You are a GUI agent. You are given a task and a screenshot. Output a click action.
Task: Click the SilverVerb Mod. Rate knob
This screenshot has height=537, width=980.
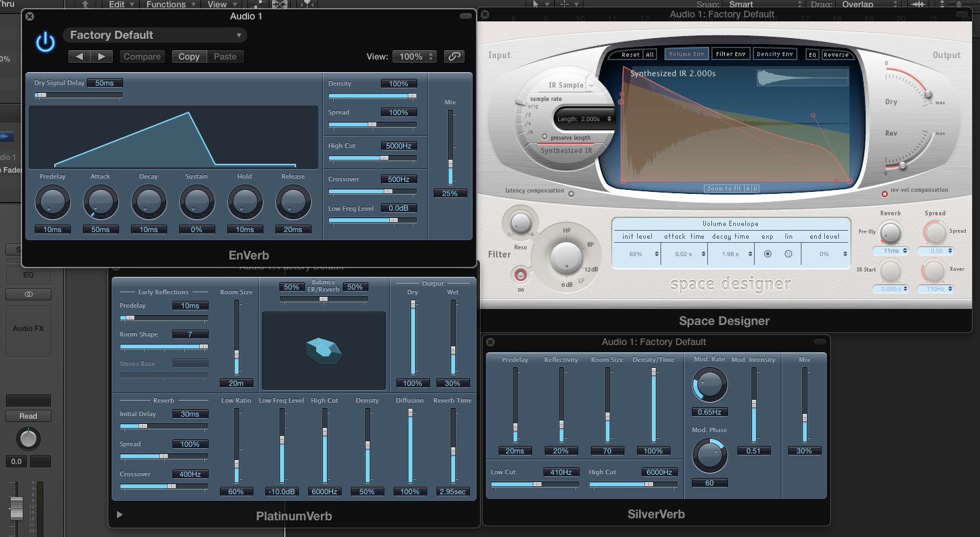coord(710,385)
